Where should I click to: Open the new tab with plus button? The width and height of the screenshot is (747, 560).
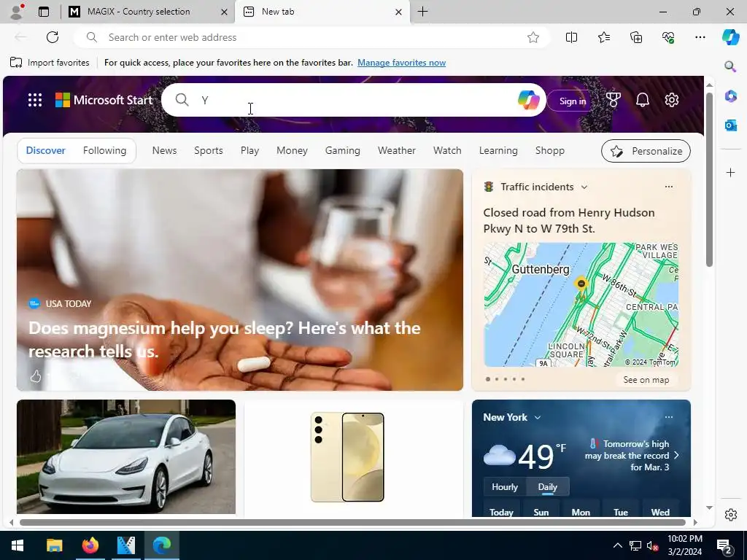click(x=422, y=12)
